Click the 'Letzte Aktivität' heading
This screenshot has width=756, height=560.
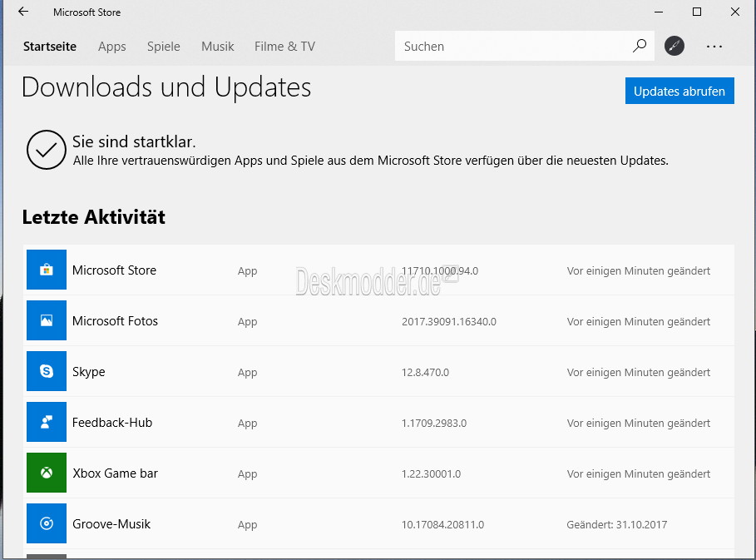[94, 217]
